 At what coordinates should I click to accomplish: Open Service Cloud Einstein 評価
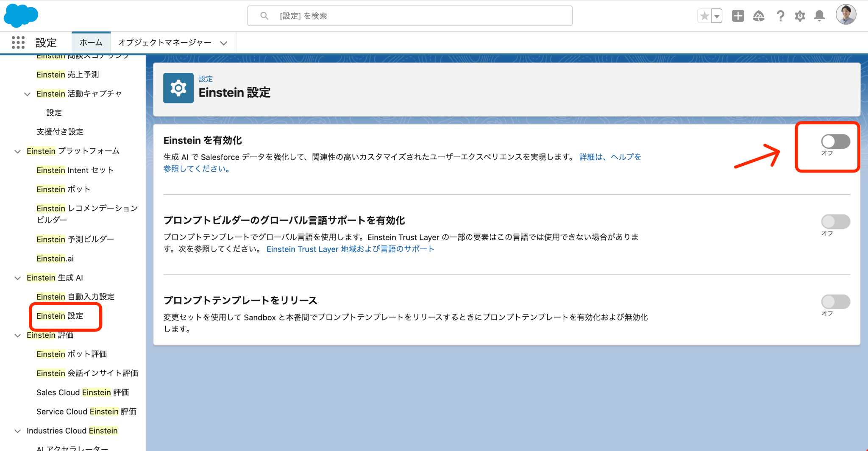(86, 412)
